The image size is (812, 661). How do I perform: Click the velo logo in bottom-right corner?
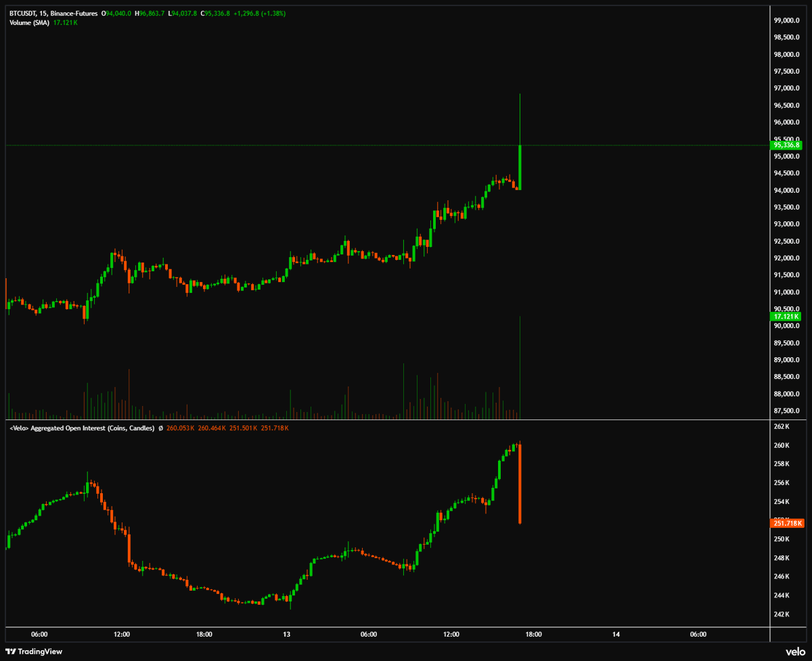(794, 651)
